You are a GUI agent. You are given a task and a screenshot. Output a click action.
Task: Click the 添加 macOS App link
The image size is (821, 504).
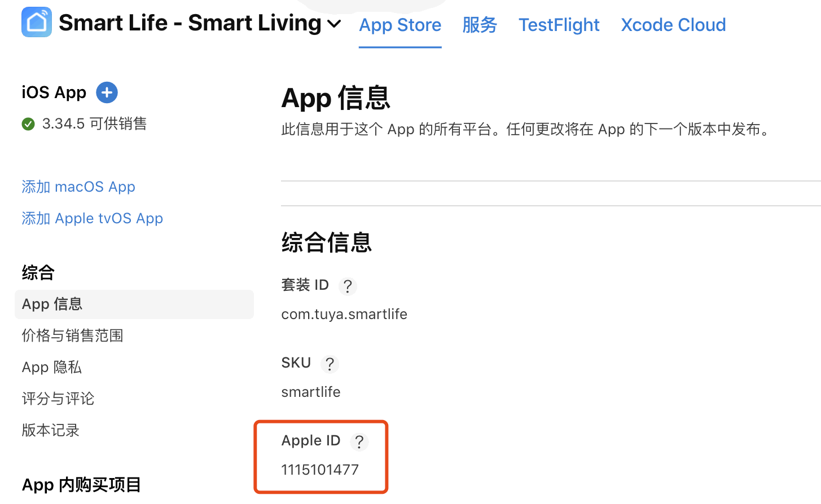click(78, 187)
